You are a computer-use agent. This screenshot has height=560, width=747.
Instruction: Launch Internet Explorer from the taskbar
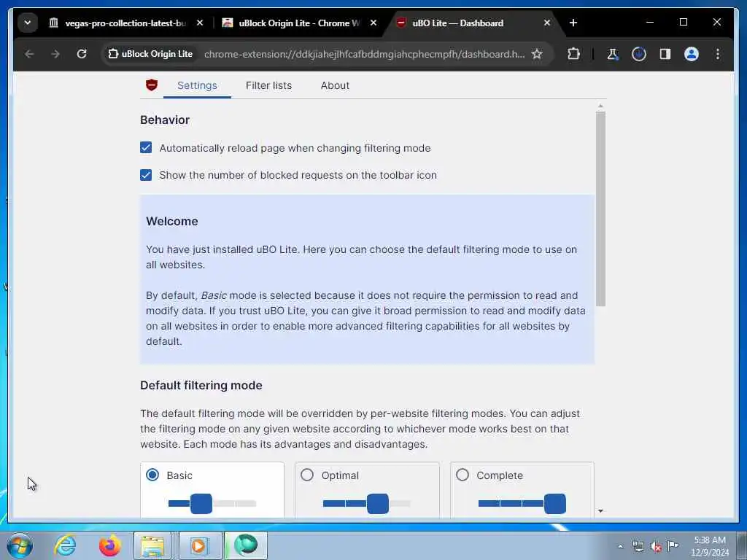(x=65, y=545)
